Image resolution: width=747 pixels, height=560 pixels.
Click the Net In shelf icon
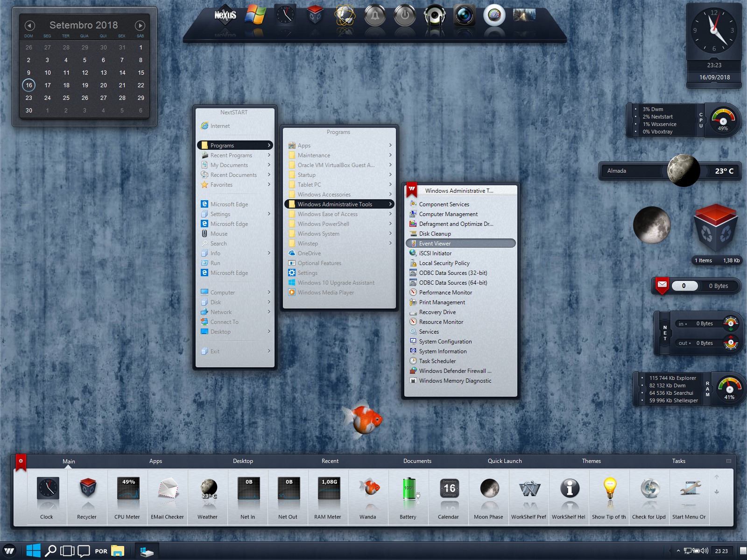[x=248, y=488]
